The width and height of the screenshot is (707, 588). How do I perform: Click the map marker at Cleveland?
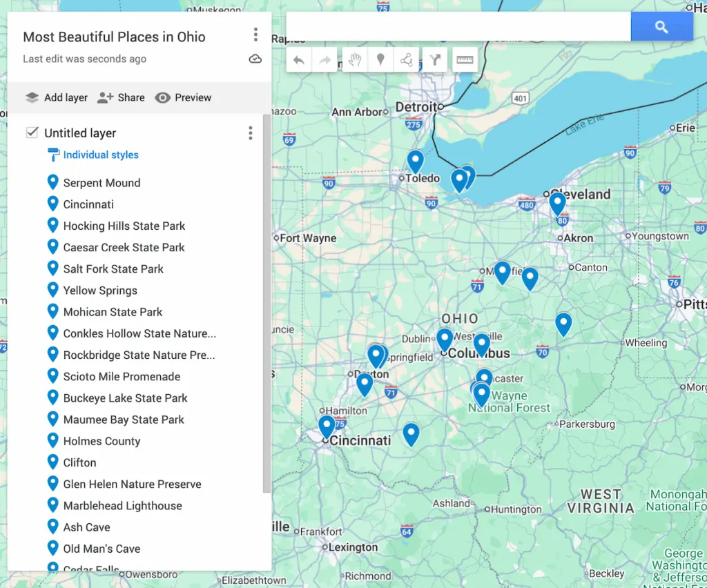(557, 203)
